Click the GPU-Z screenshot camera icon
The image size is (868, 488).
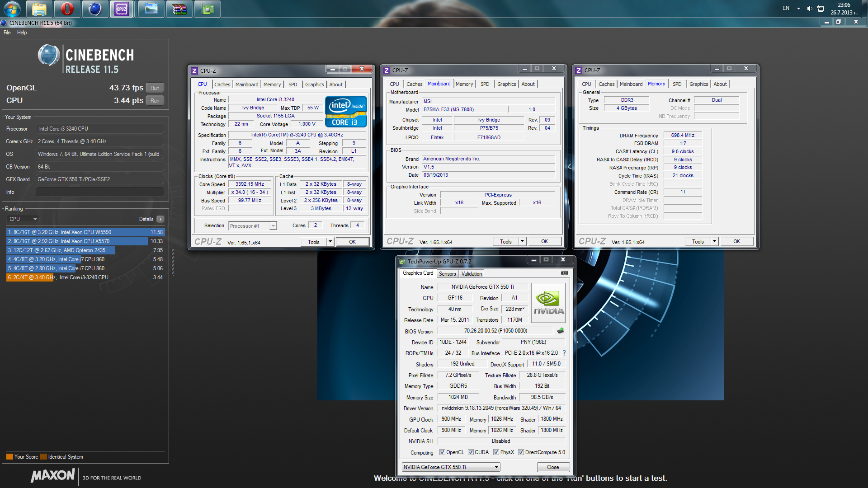point(564,273)
